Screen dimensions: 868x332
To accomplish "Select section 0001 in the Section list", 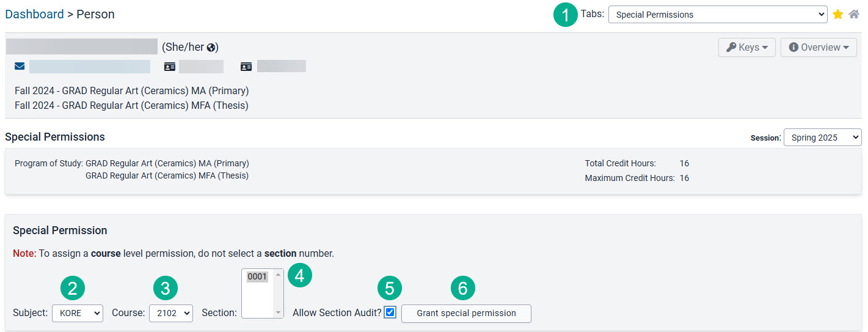I will [x=257, y=276].
